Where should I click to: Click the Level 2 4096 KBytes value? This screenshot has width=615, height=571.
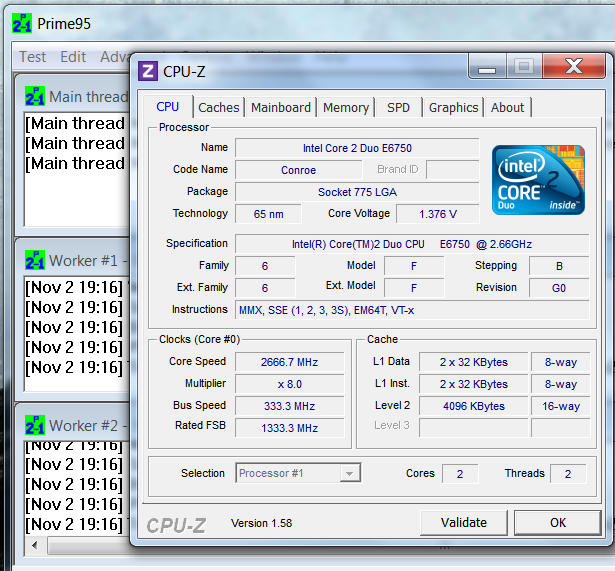coord(473,406)
